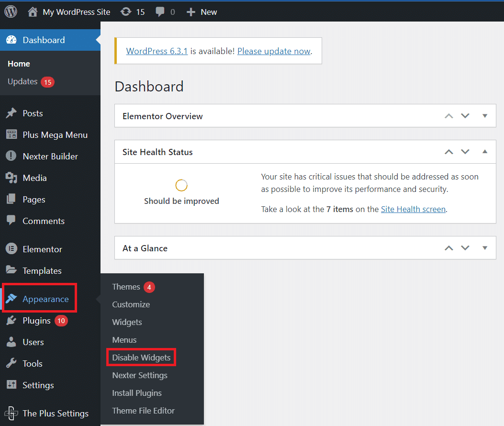Screen dimensions: 504x426
Task: Move Elementor Overview box up with arrow
Action: tap(448, 115)
